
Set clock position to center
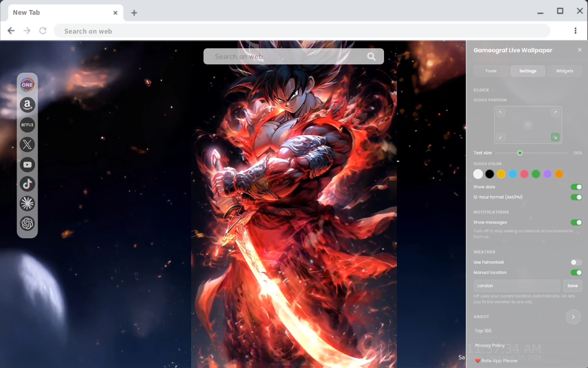tap(528, 125)
